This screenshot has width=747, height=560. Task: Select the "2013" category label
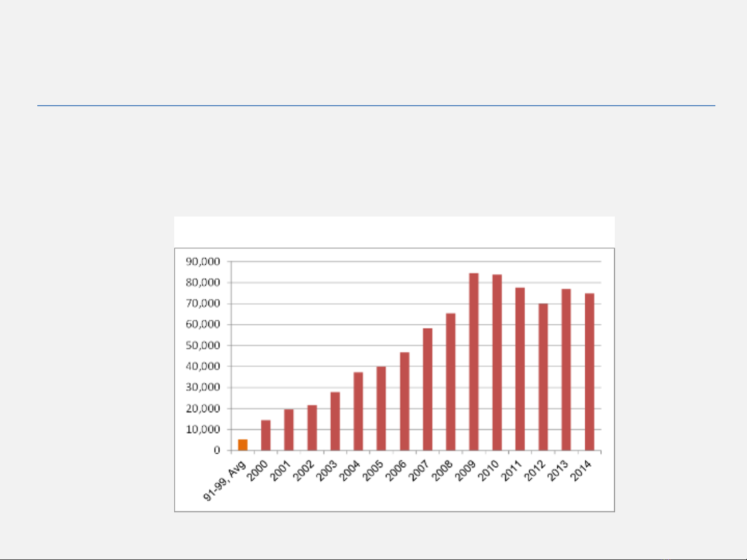tap(558, 470)
